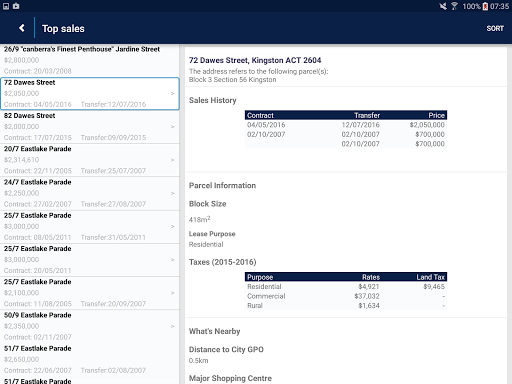This screenshot has width=512, height=384.
Task: Open 25/7 Eastlake Parade $2,100,000 listing
Action: (90, 293)
